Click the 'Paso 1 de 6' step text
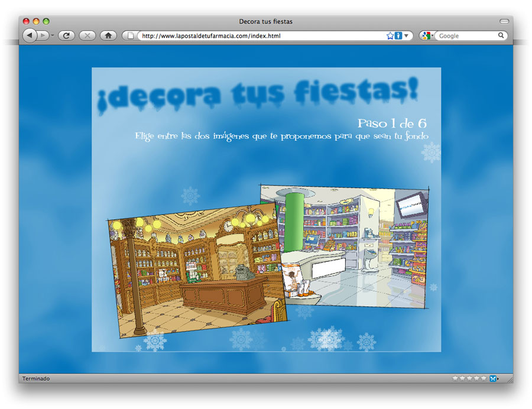Viewport: 532px width, 409px height. (x=392, y=124)
